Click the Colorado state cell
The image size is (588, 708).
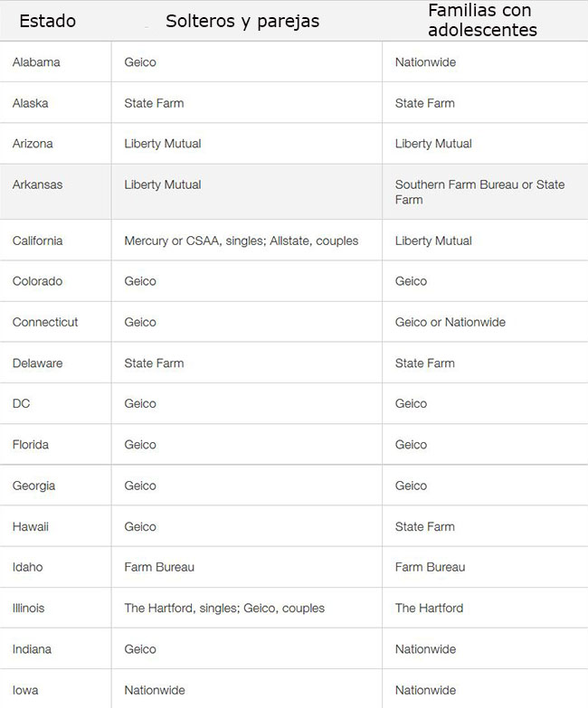37,281
